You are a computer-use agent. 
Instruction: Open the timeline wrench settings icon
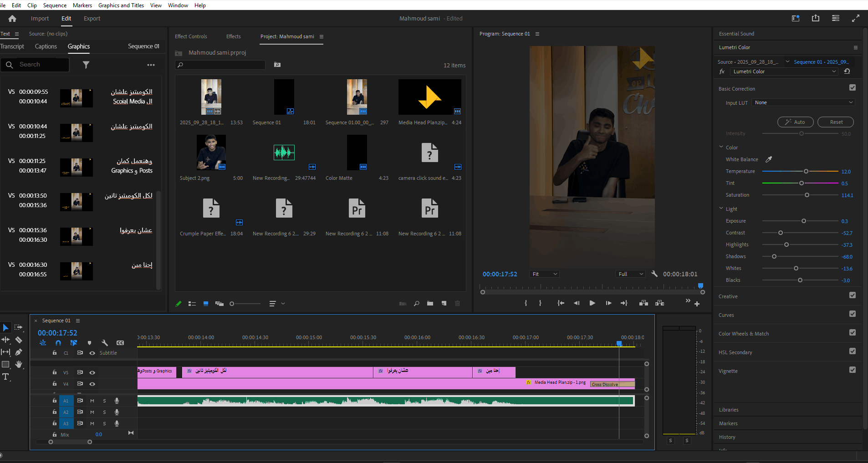coord(104,343)
